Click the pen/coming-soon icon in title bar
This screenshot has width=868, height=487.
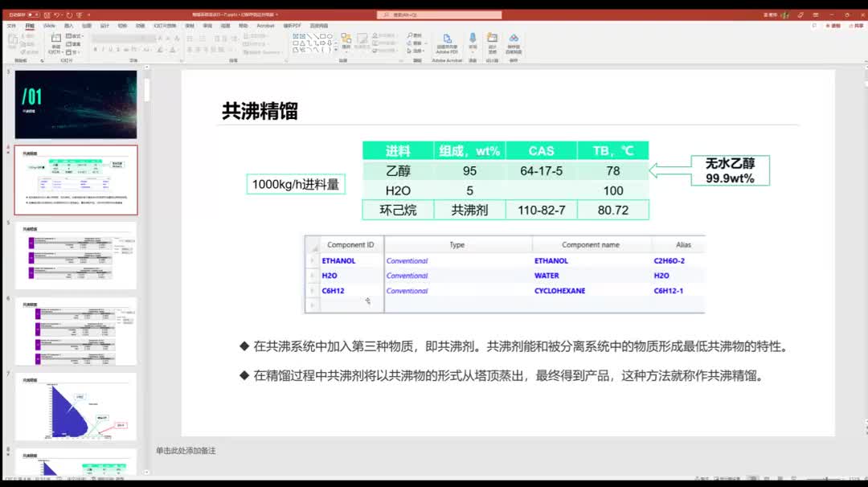pyautogui.click(x=800, y=15)
